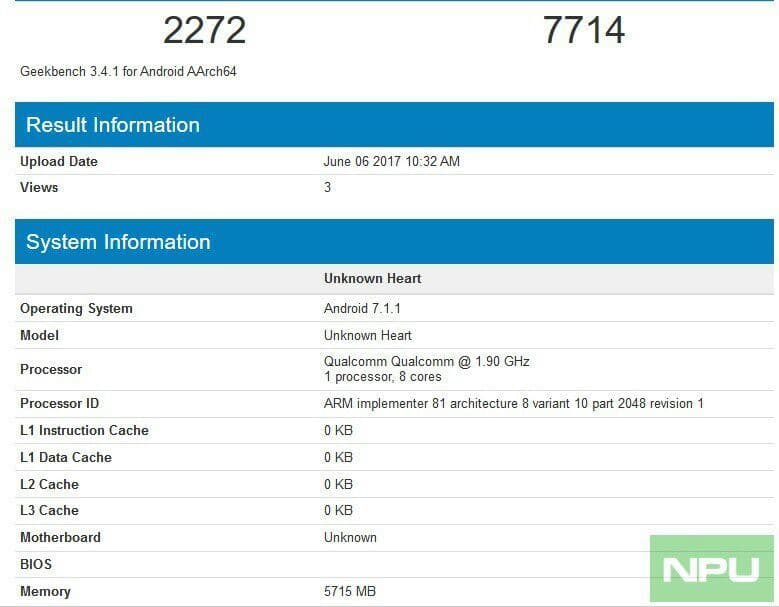Viewport: 779px width, 607px height.
Task: Click the BIOS label
Action: coord(36,564)
